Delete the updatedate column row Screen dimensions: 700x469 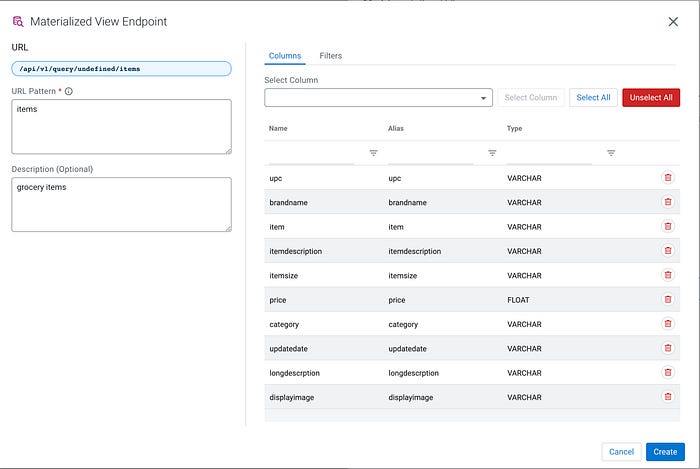(668, 348)
